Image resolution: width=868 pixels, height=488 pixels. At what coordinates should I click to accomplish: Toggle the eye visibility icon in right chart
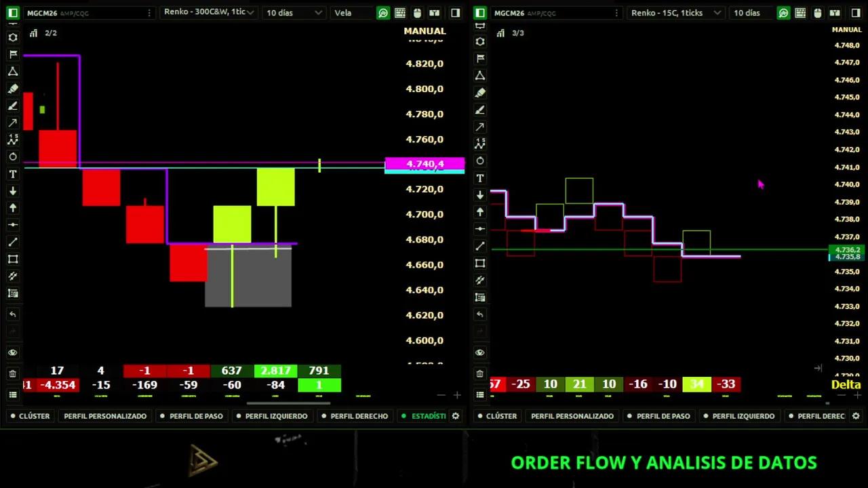tap(480, 352)
